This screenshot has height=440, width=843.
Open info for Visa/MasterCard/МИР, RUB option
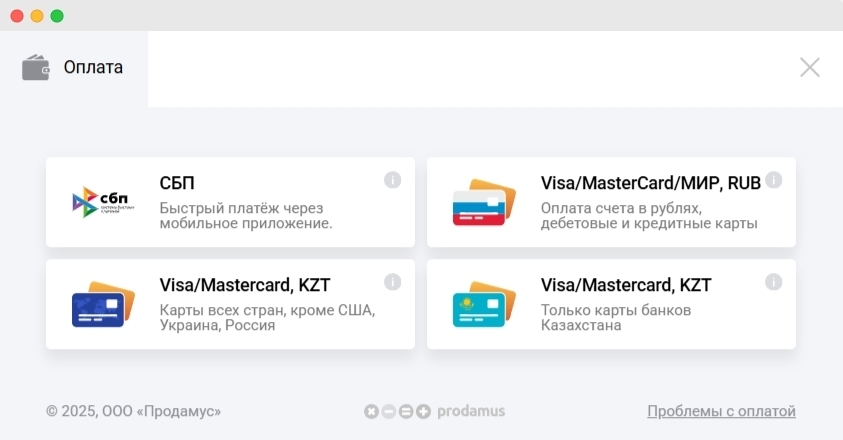(774, 180)
